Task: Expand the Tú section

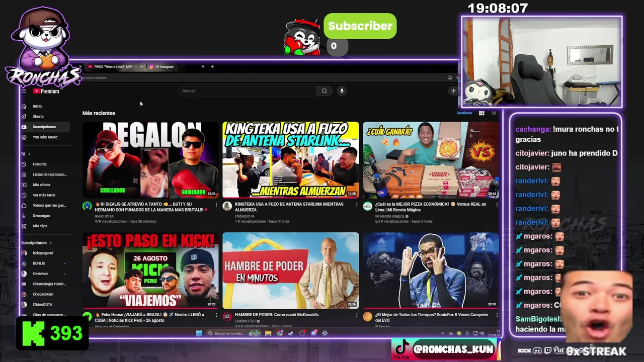Action: click(26, 154)
